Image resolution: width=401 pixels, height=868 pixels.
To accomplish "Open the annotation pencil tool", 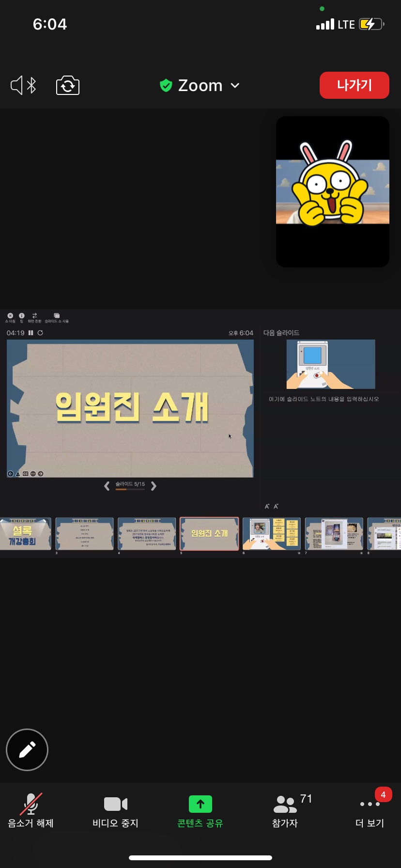I will pos(27,750).
